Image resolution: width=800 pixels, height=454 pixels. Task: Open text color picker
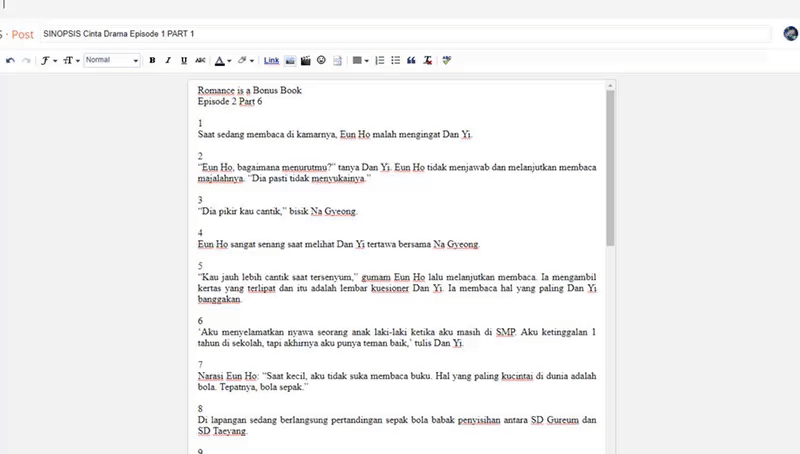click(x=222, y=61)
